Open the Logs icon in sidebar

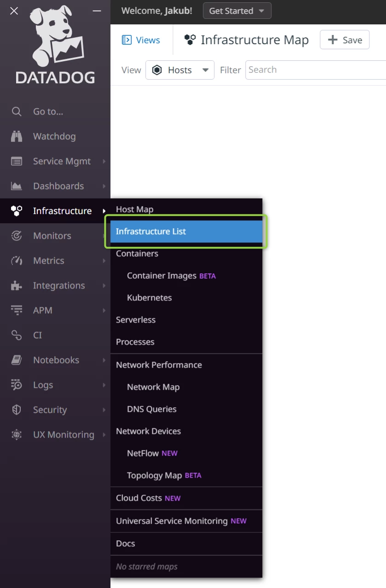click(x=17, y=385)
